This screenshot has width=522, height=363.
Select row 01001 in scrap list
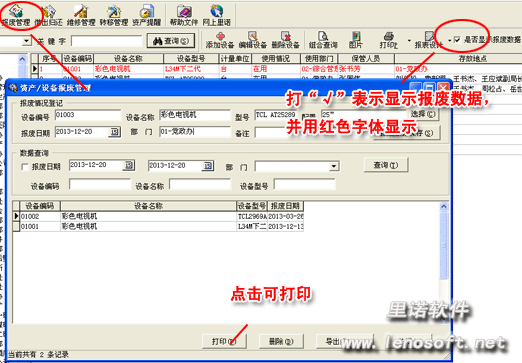[158, 227]
